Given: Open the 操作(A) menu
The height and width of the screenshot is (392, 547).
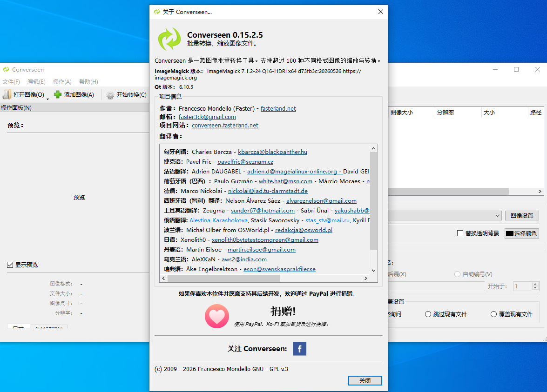Looking at the screenshot, I should (x=62, y=81).
